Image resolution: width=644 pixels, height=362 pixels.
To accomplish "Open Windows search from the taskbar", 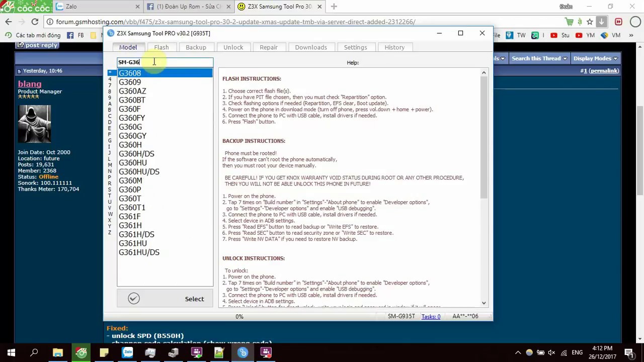I will pyautogui.click(x=34, y=352).
